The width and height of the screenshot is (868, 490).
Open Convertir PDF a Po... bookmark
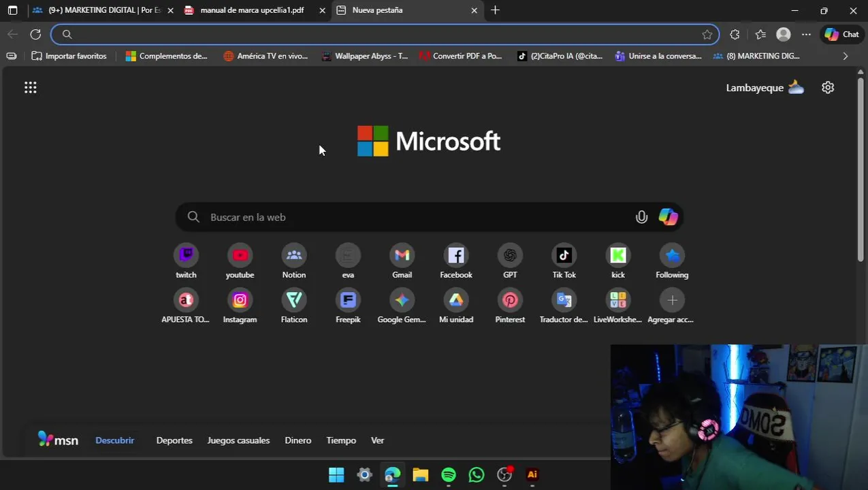click(x=461, y=56)
